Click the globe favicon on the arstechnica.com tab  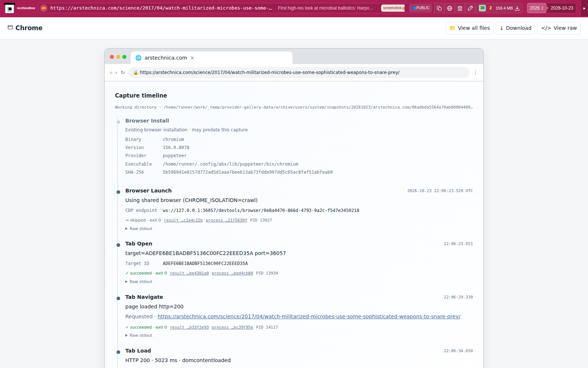pyautogui.click(x=139, y=58)
